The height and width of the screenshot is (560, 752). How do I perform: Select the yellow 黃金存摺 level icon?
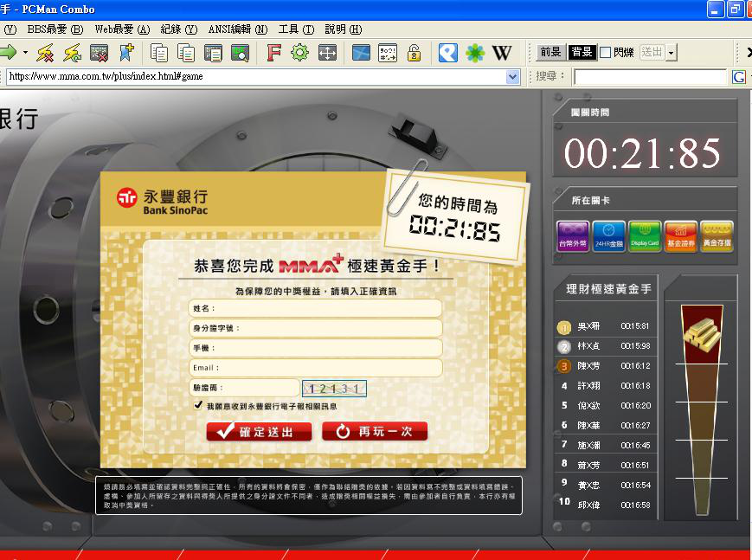(717, 235)
